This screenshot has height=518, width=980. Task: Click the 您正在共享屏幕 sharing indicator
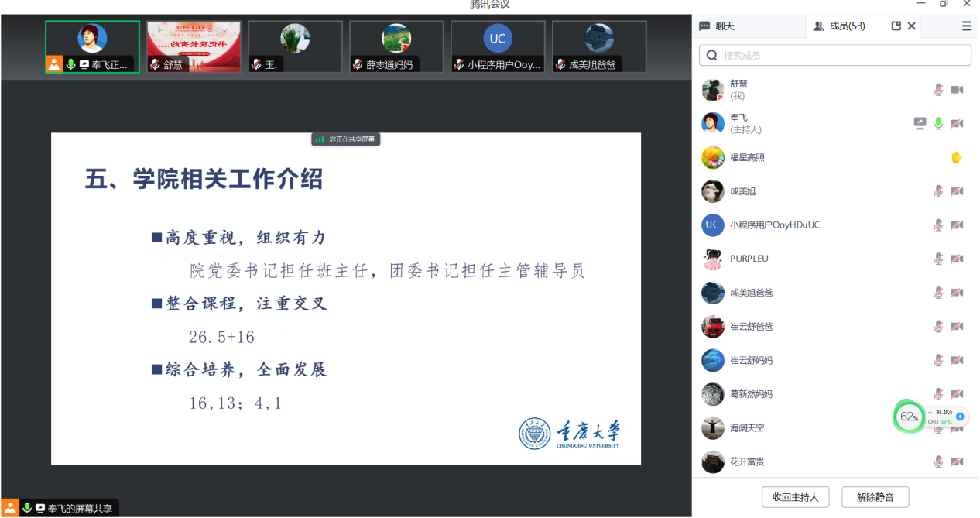pyautogui.click(x=346, y=139)
